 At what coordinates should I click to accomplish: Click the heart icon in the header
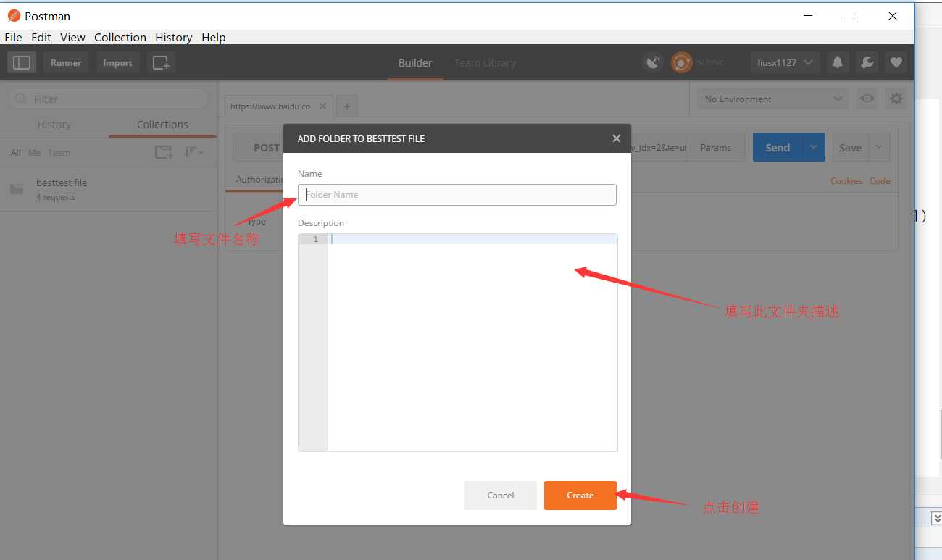point(896,63)
